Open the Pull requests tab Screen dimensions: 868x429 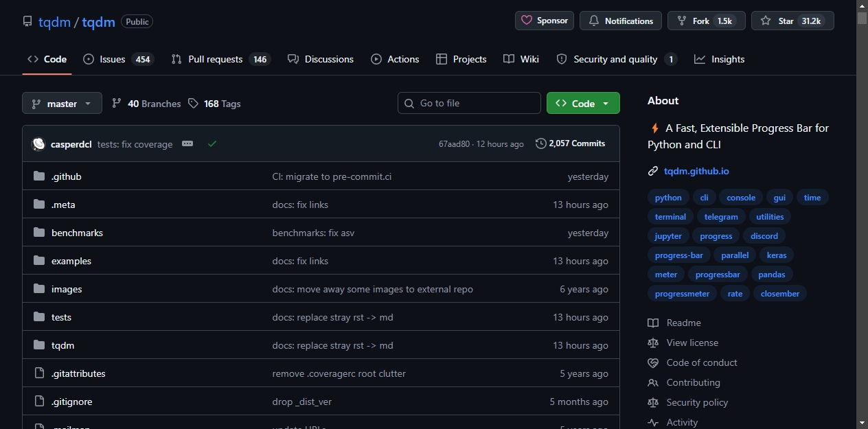click(220, 59)
